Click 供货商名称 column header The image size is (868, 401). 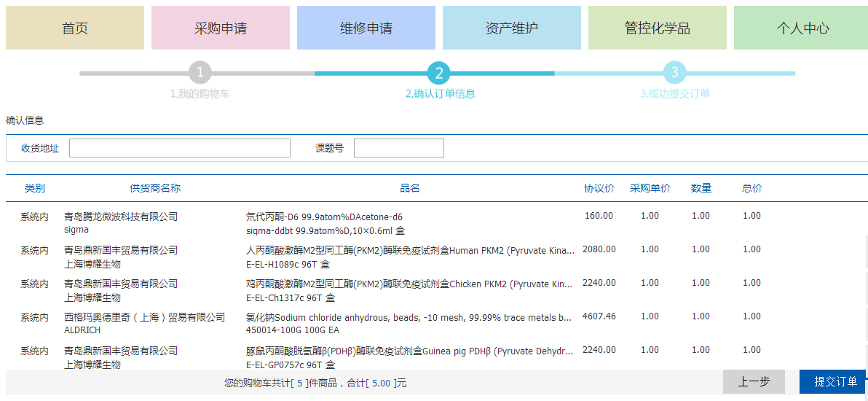pos(155,189)
